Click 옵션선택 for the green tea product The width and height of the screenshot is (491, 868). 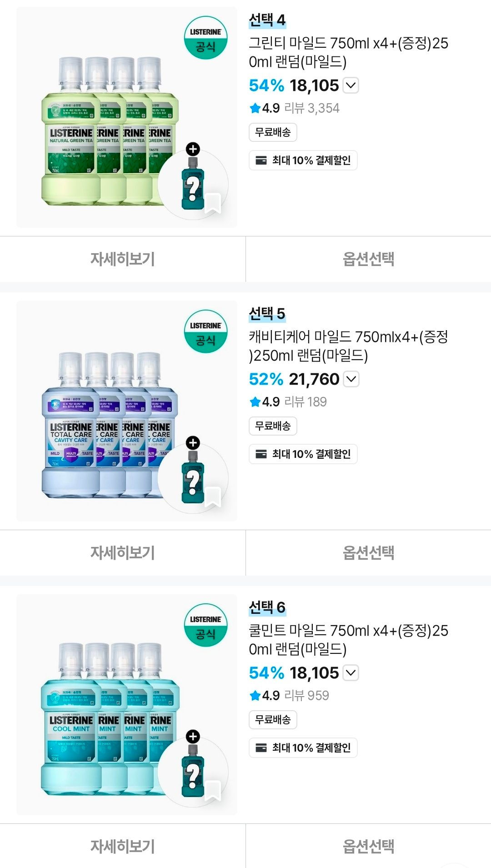point(369,259)
